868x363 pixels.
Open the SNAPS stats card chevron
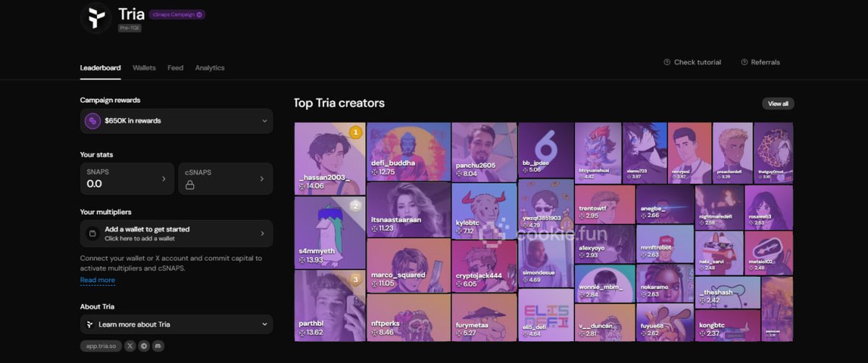click(x=163, y=179)
